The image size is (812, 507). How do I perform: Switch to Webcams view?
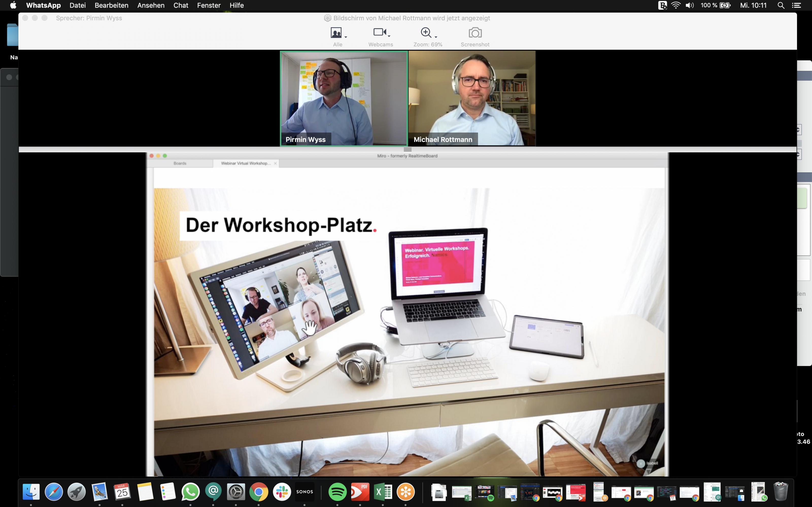pos(381,36)
